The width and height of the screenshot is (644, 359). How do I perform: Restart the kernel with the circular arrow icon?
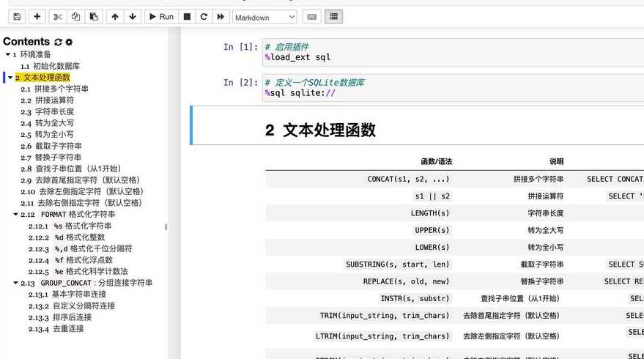coord(204,17)
